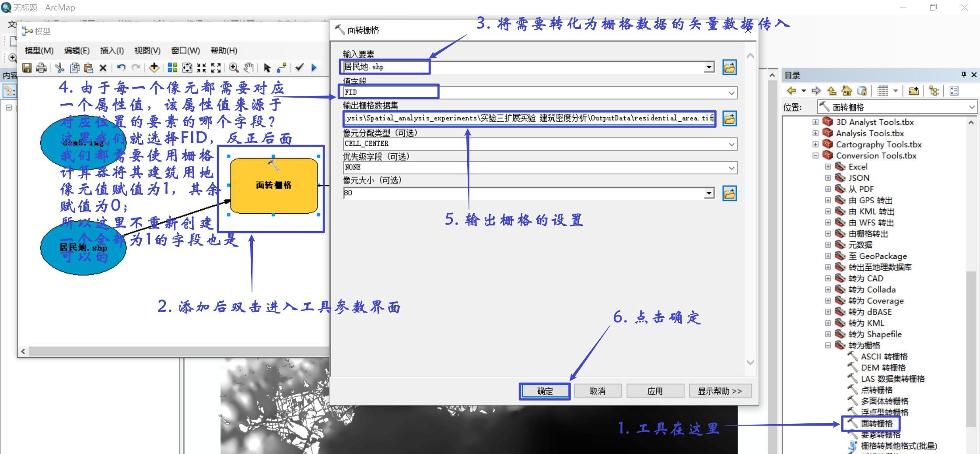Open the 窗口(W) menu

(185, 51)
